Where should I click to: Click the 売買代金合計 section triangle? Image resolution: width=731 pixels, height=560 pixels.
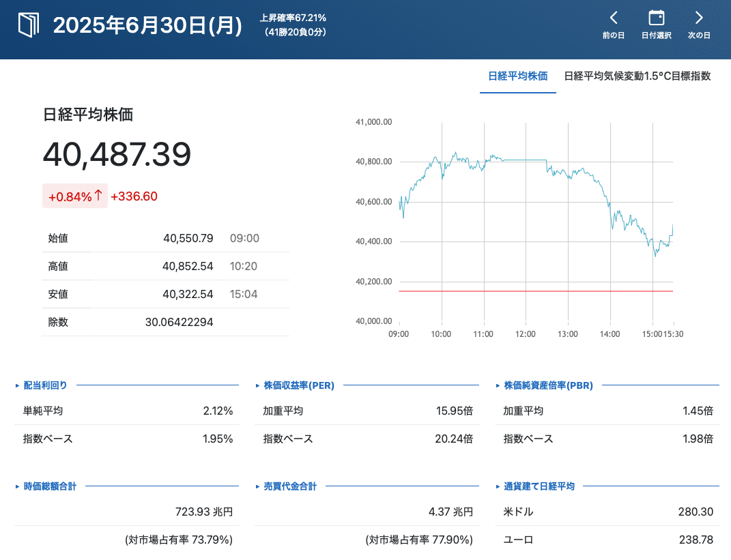coord(258,486)
